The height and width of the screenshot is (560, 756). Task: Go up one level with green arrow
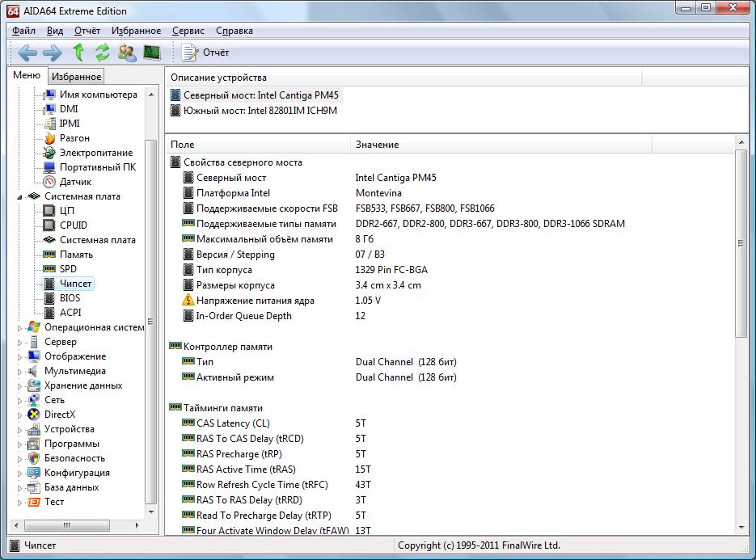coord(78,53)
